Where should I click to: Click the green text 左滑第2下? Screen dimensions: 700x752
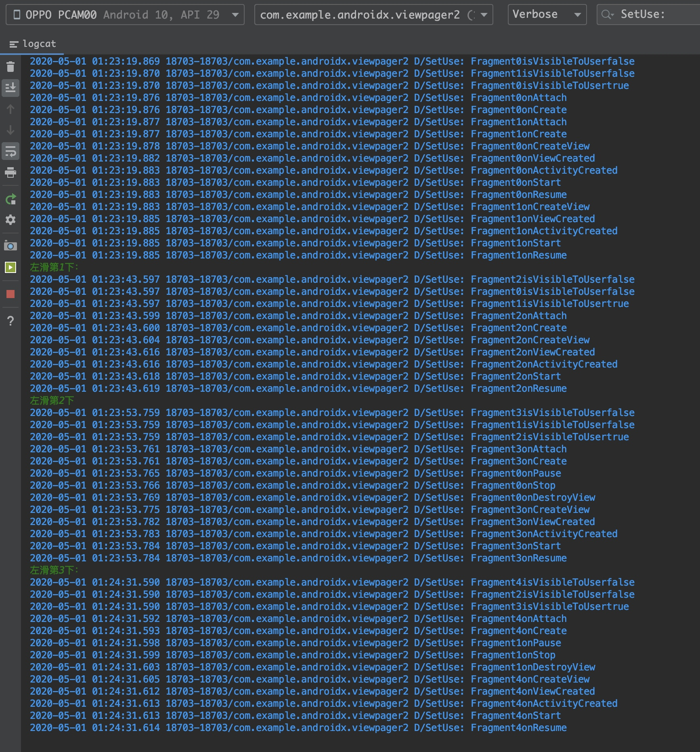[x=52, y=401]
